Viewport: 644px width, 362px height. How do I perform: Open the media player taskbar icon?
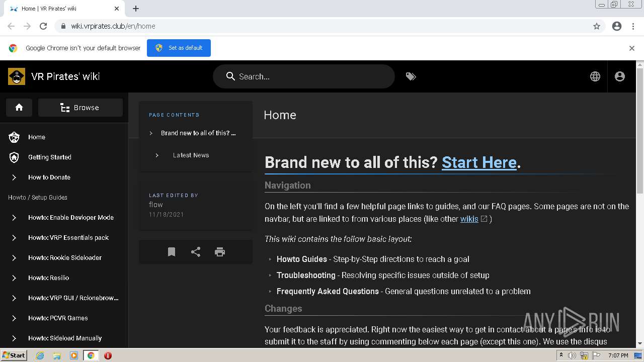click(x=74, y=355)
